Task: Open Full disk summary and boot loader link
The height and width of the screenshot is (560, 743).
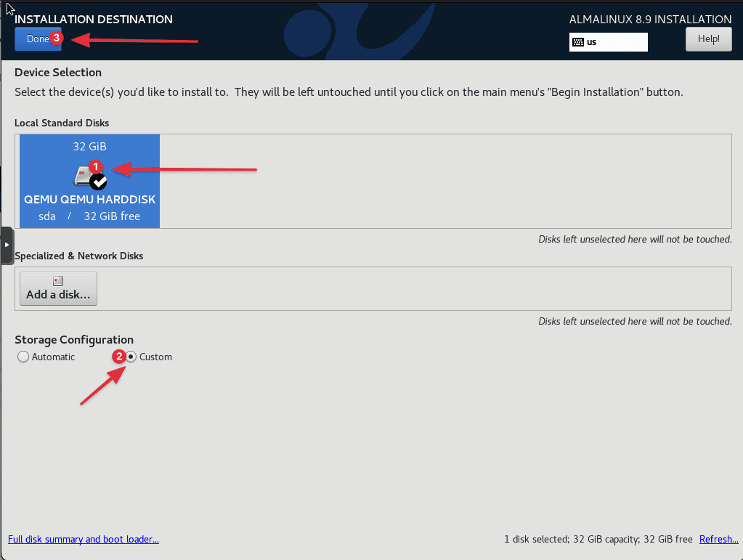Action: click(x=83, y=539)
